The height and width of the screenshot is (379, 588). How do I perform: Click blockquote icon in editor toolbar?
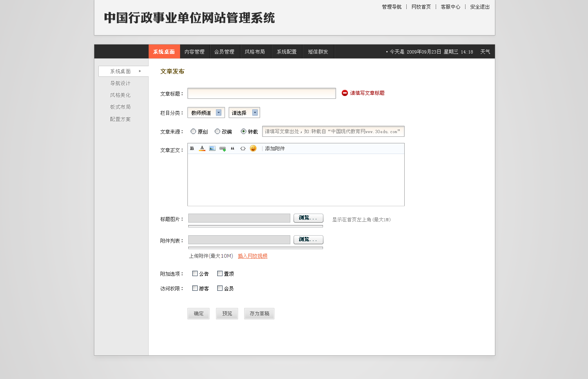[x=233, y=149]
